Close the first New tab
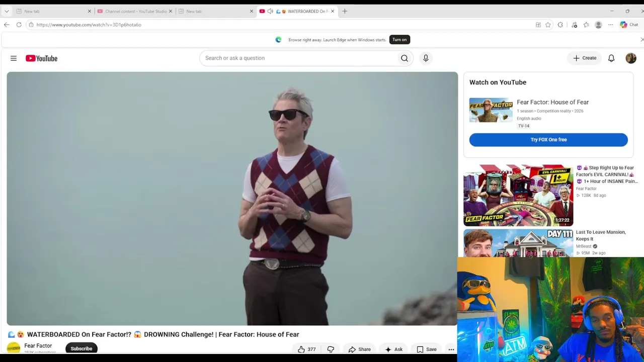 pos(90,11)
